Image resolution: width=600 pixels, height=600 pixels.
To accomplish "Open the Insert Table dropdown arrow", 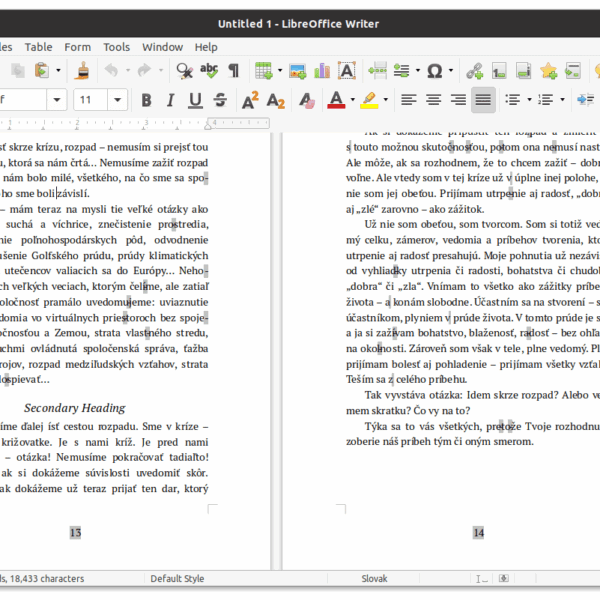I will pyautogui.click(x=280, y=70).
